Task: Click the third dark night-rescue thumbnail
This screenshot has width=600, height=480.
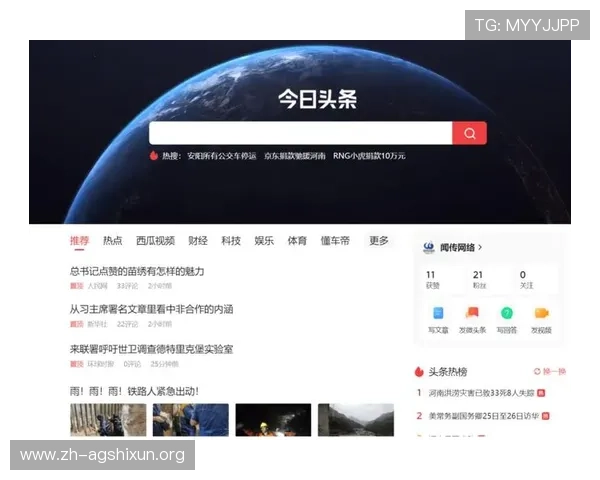Action: click(x=273, y=420)
